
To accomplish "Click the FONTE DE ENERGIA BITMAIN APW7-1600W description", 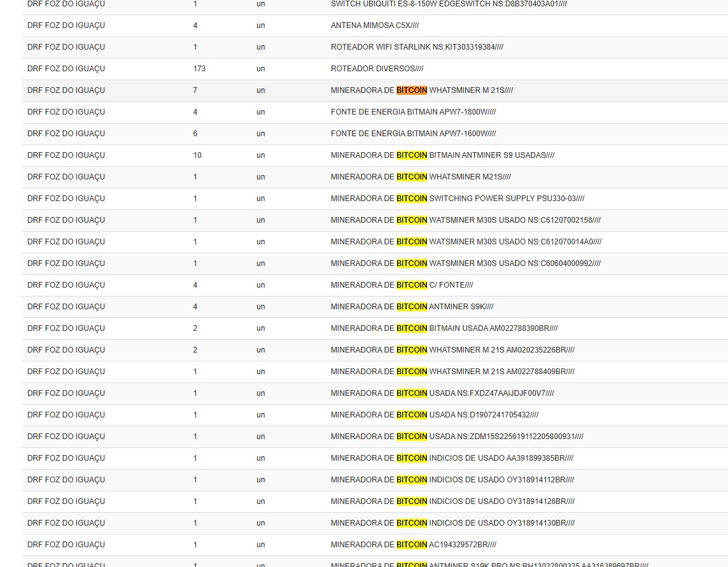I will click(412, 134).
